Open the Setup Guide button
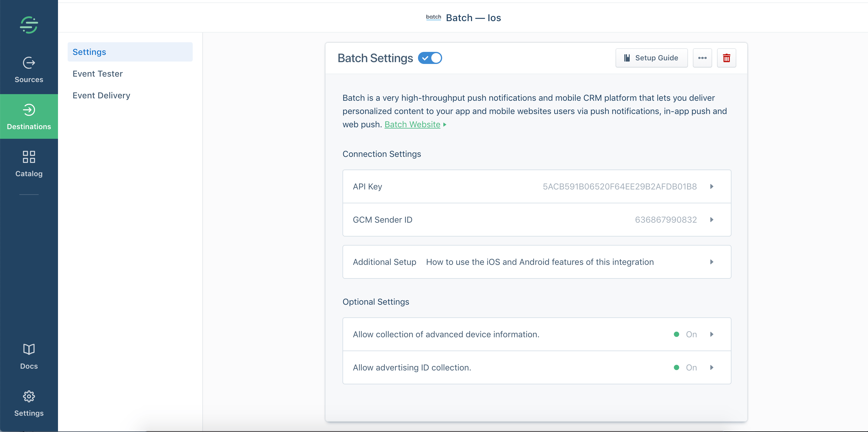The height and width of the screenshot is (432, 868). point(651,58)
